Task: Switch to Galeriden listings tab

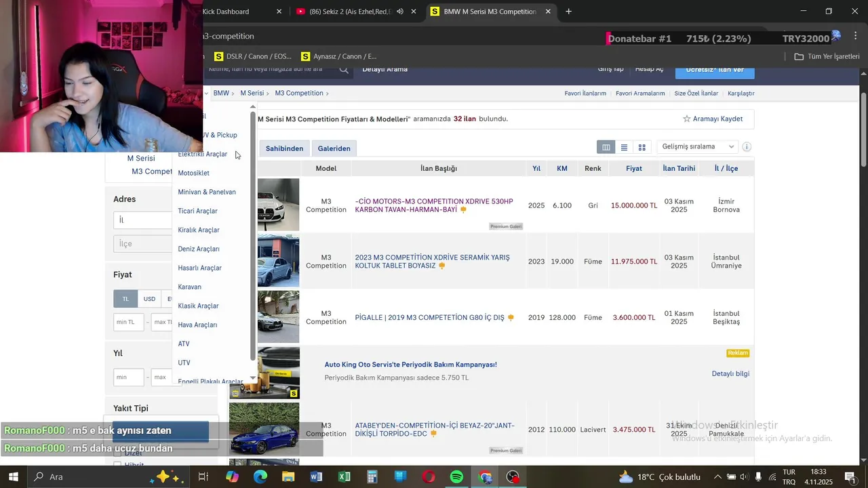Action: click(x=334, y=148)
